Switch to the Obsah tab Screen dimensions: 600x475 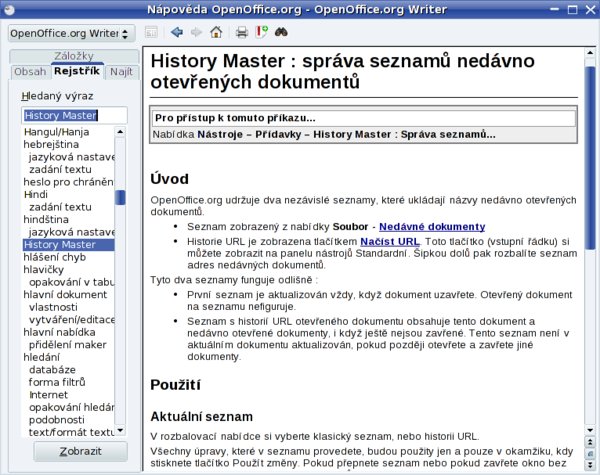[x=30, y=72]
